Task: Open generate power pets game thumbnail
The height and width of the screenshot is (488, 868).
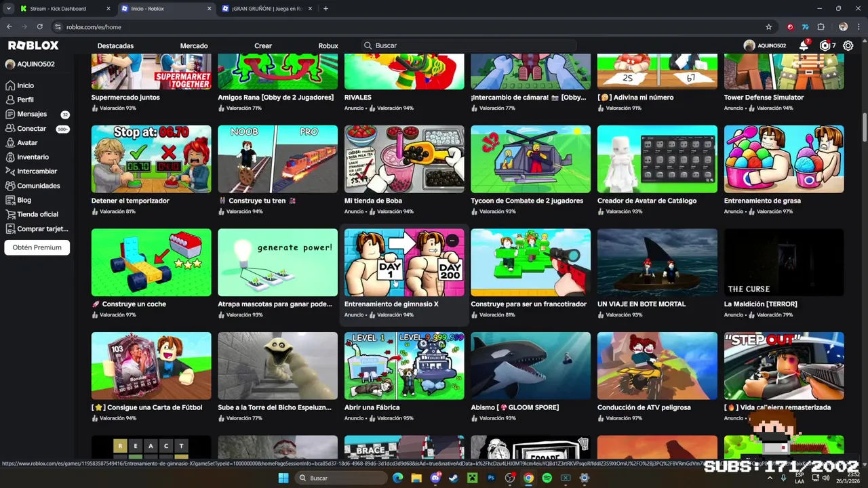Action: point(277,262)
